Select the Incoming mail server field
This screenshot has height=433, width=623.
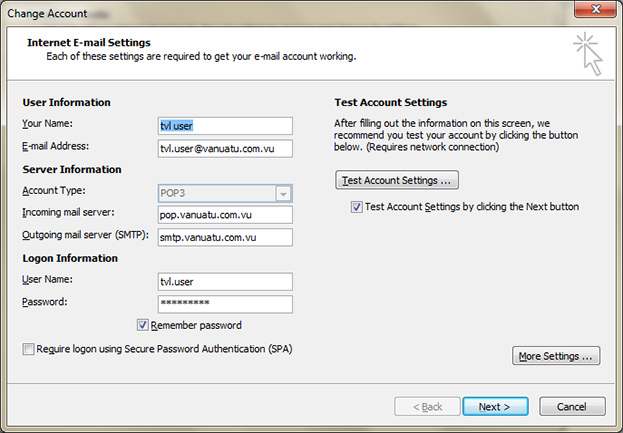pos(225,215)
